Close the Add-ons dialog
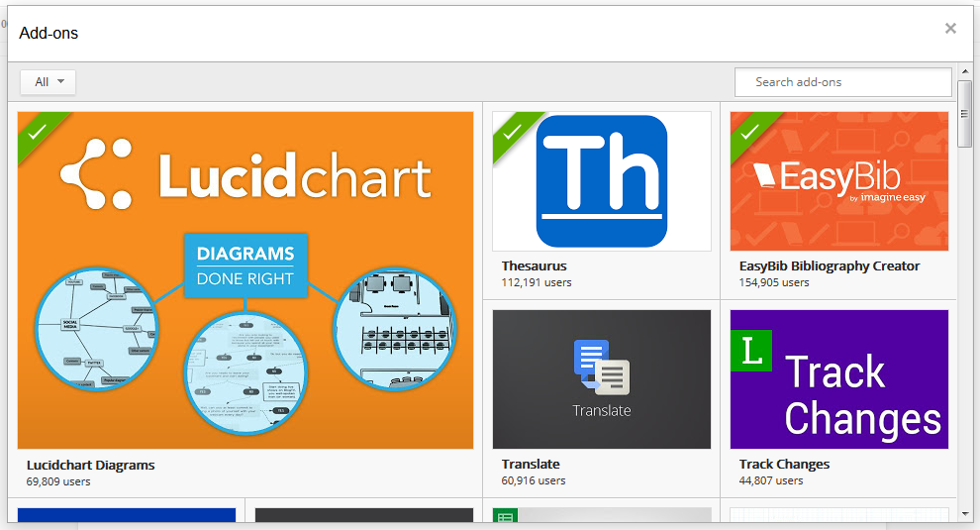Screen dimensions: 980x530 coord(950,28)
